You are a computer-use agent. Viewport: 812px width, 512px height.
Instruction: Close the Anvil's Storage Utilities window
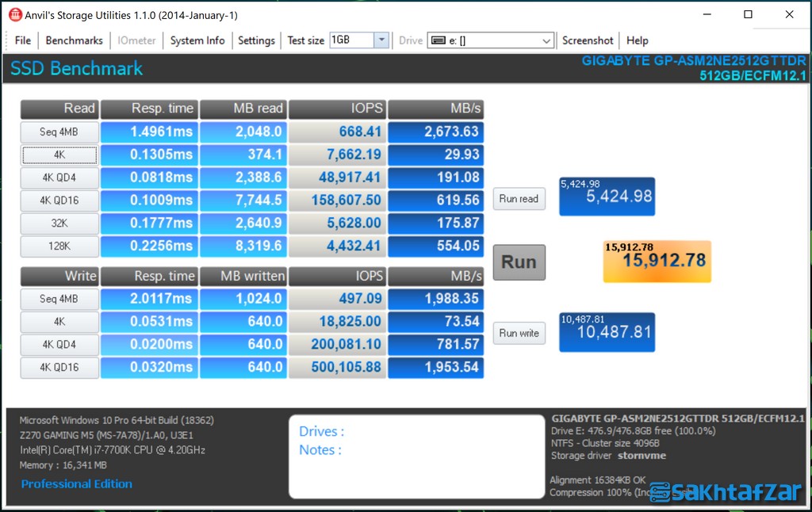[x=789, y=14]
